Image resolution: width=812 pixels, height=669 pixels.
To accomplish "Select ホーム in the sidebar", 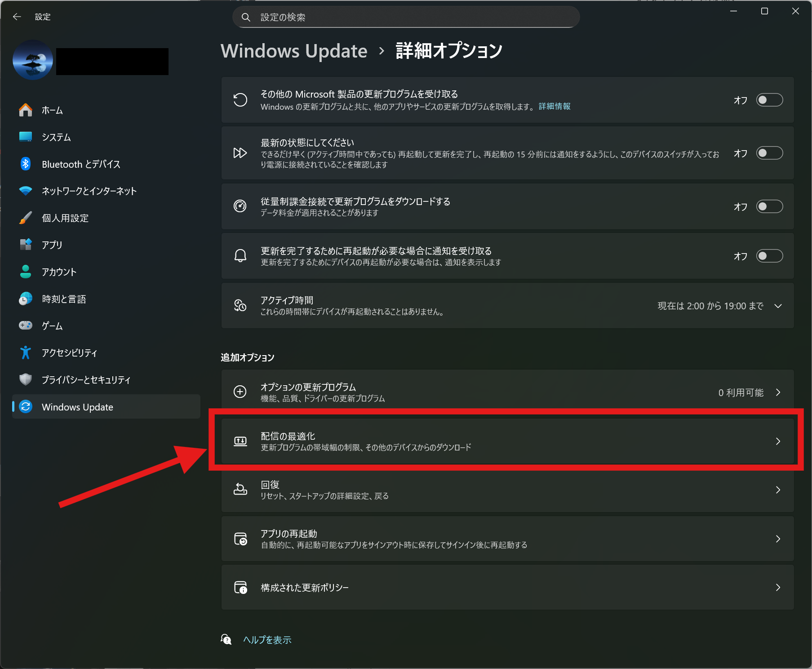I will [106, 110].
